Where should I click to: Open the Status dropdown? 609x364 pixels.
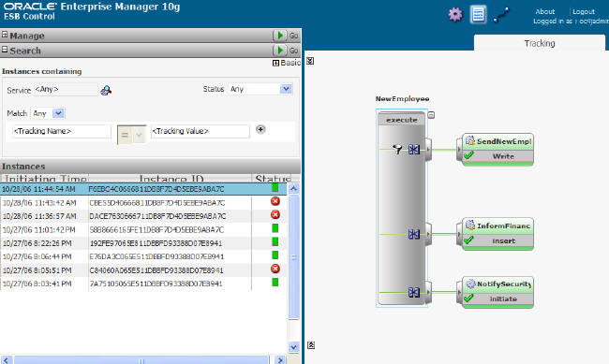click(286, 89)
